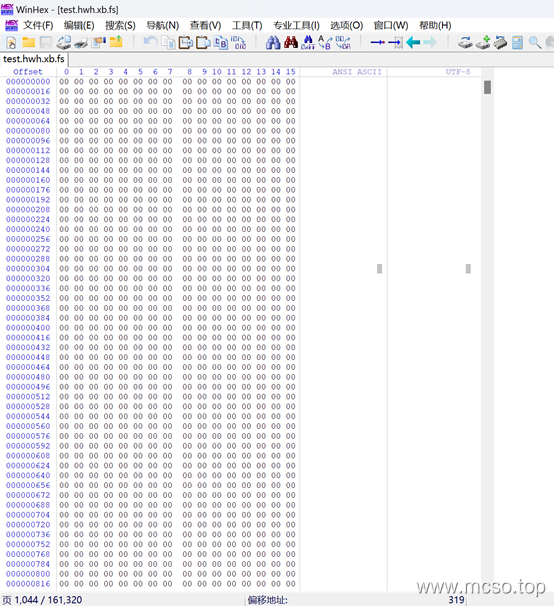Click the drive with green plus icon
The width and height of the screenshot is (555, 607).
pyautogui.click(x=483, y=43)
